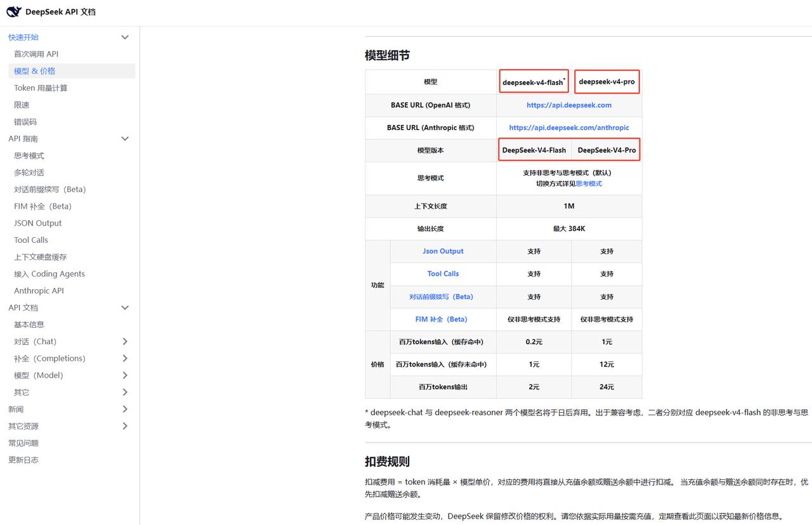Open the 限速 documentation page
This screenshot has width=812, height=525.
23,105
